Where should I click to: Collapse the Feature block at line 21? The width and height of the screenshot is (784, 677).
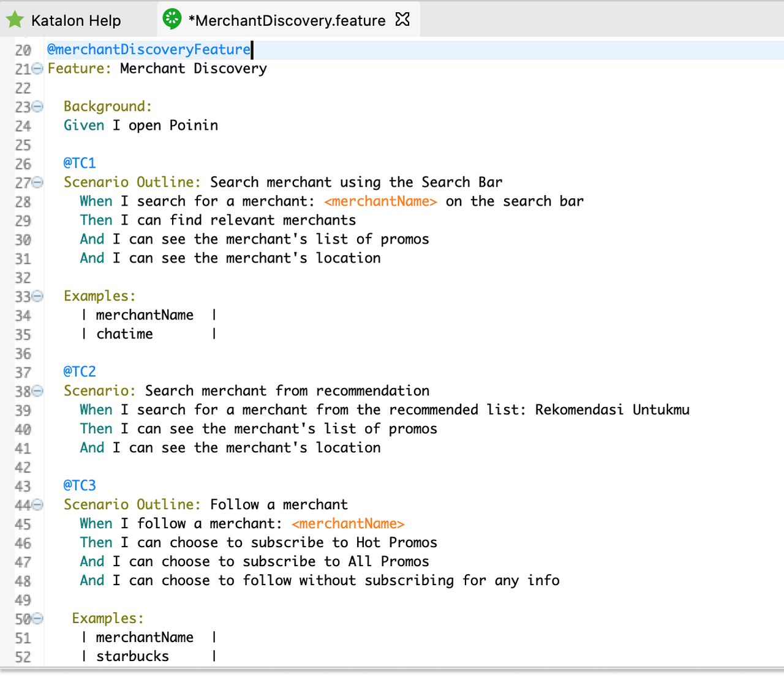click(x=38, y=69)
